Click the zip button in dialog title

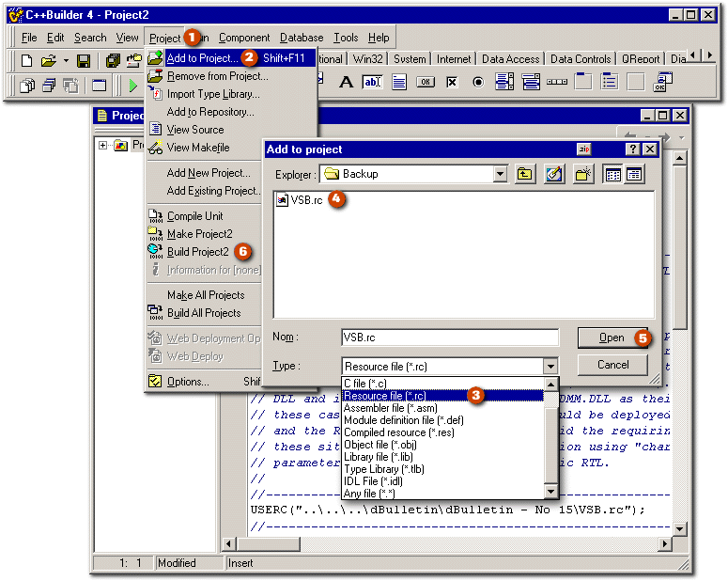pos(583,149)
